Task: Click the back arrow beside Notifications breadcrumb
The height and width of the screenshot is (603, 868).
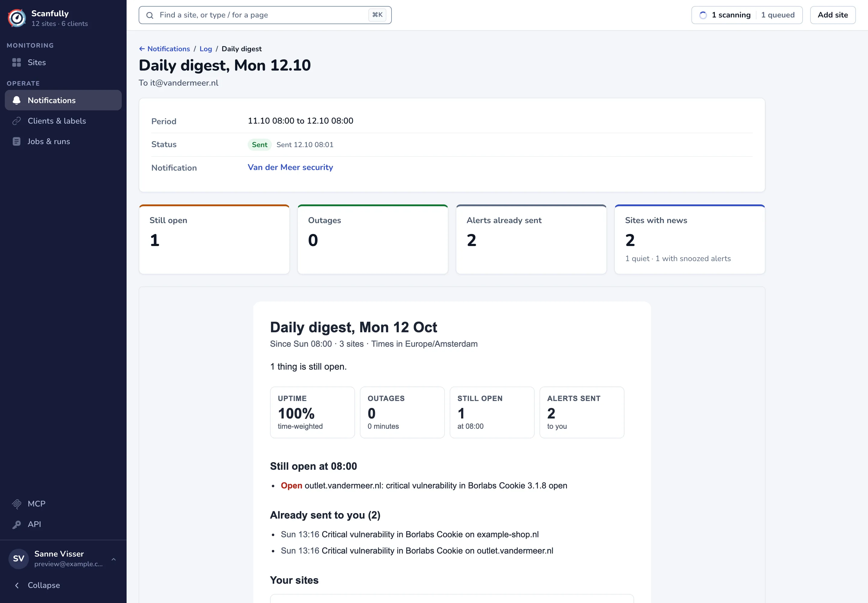Action: tap(142, 49)
